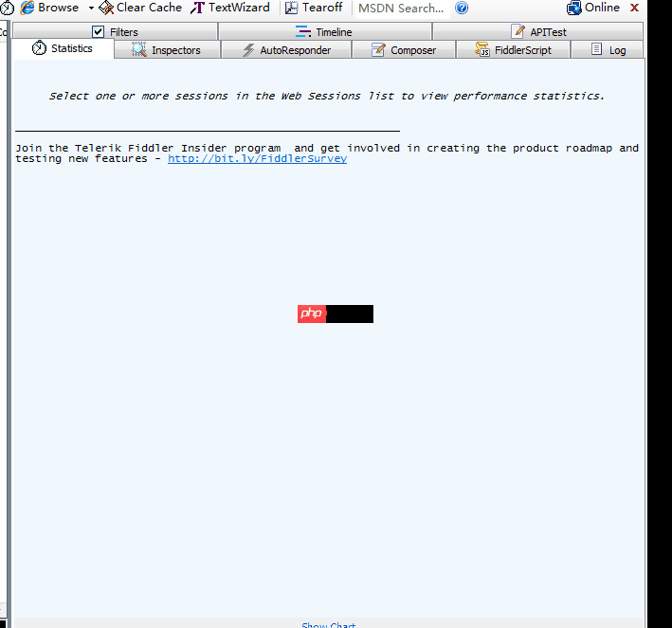Click the Statistics stopwatch tab icon
672x628 pixels.
coord(39,47)
